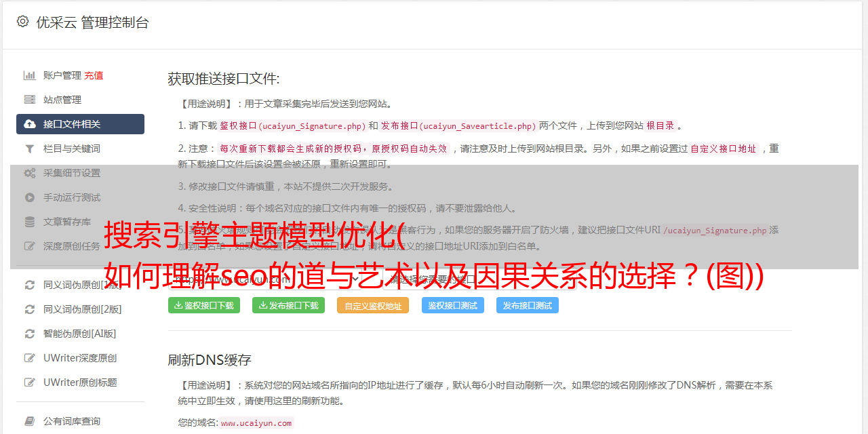Click the bar chart icon for 账户管理
The height and width of the screenshot is (434, 868).
point(30,75)
